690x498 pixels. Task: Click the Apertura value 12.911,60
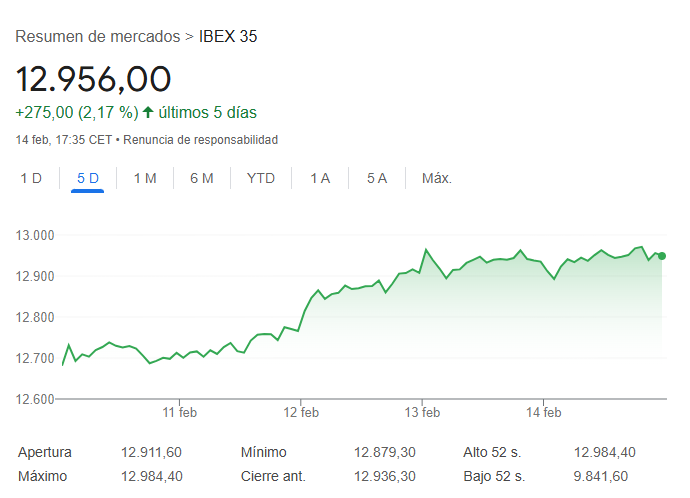[151, 453]
